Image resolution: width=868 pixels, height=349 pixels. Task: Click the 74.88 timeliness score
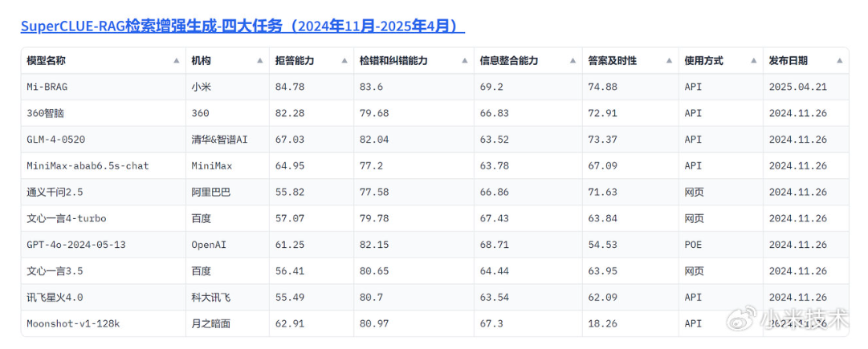pyautogui.click(x=602, y=87)
